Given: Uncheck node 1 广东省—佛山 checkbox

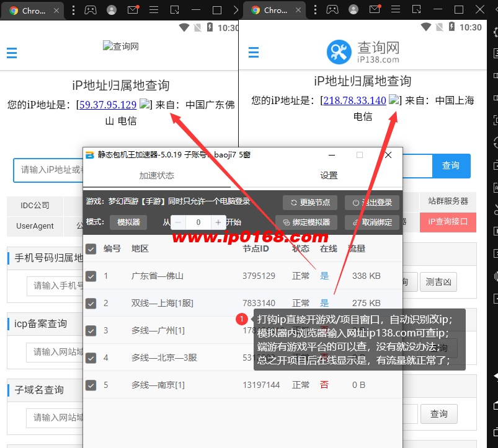Looking at the screenshot, I should pyautogui.click(x=91, y=276).
